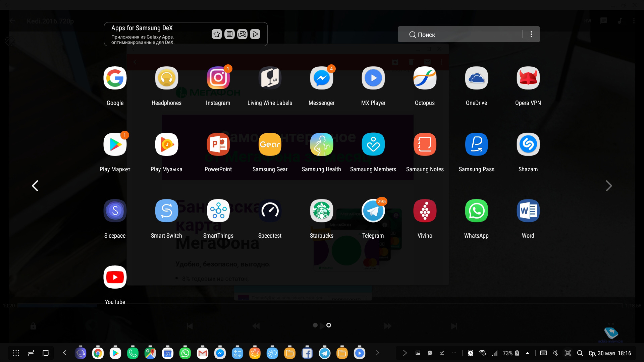
Task: Select second app drawer page indicator
Action: coord(329,325)
